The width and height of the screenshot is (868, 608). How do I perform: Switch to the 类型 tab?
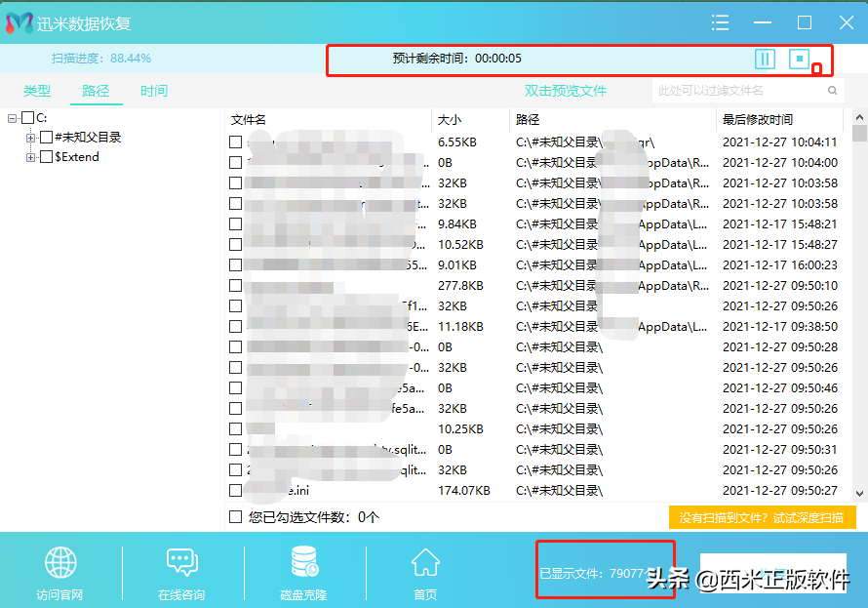pyautogui.click(x=37, y=91)
